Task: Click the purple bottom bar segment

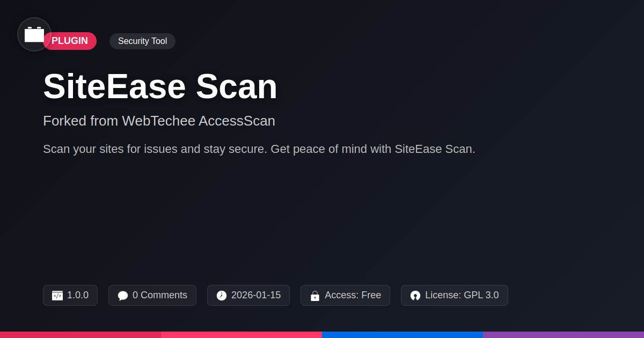Action: [563, 334]
